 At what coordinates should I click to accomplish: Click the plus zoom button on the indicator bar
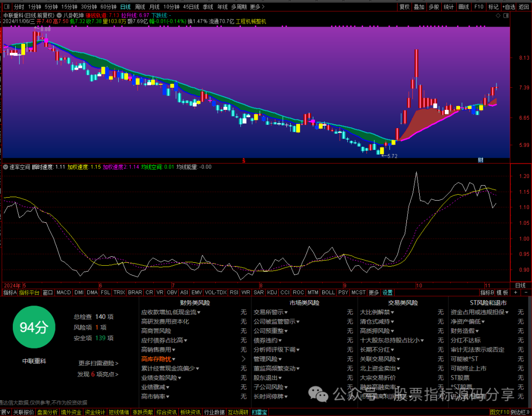click(x=516, y=292)
